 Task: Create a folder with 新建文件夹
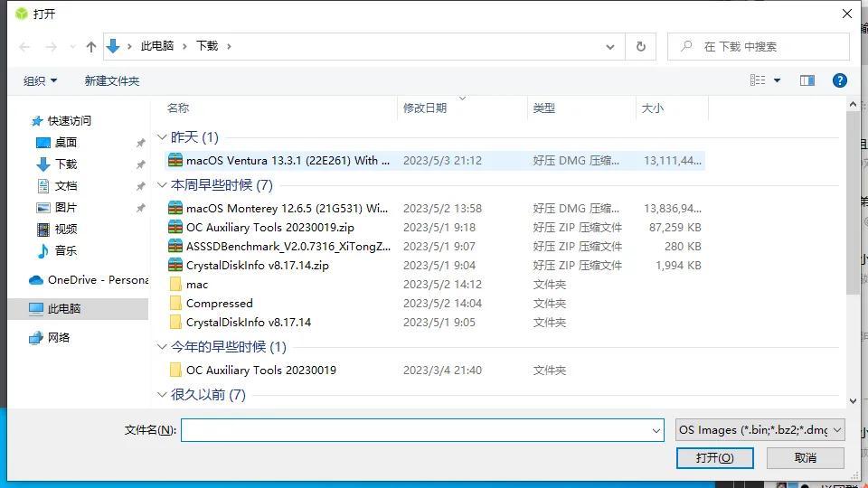coord(112,80)
